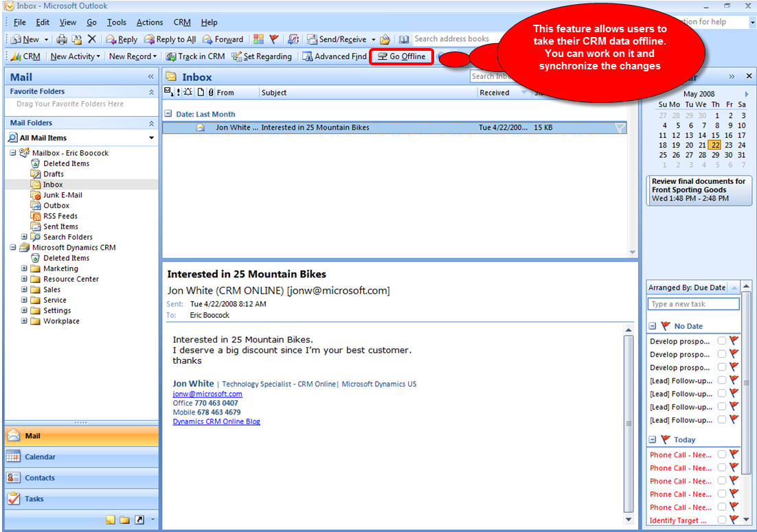This screenshot has width=757, height=532.
Task: Open Advanced Find
Action: pos(335,56)
